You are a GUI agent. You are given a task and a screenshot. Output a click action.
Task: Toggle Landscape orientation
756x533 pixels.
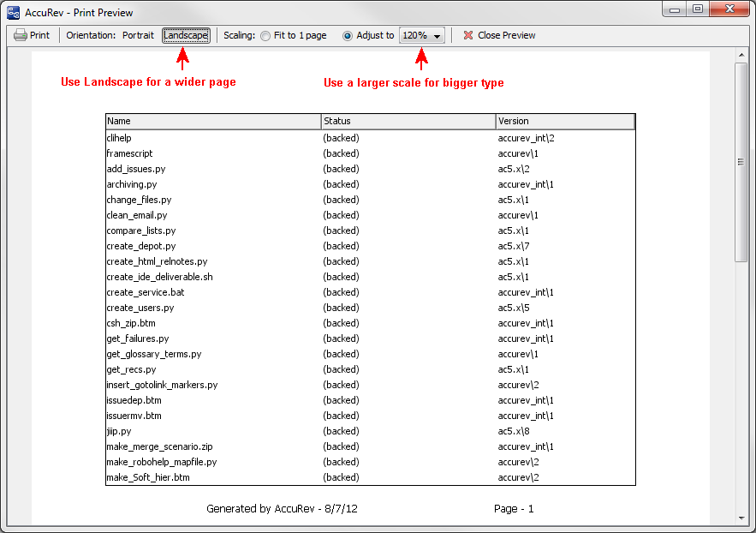(x=186, y=35)
